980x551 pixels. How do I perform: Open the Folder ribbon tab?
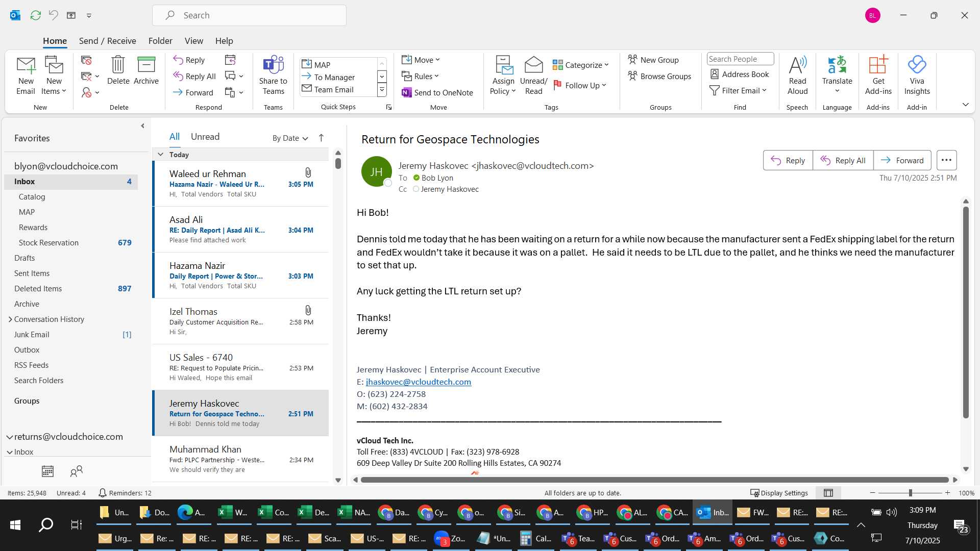(160, 41)
